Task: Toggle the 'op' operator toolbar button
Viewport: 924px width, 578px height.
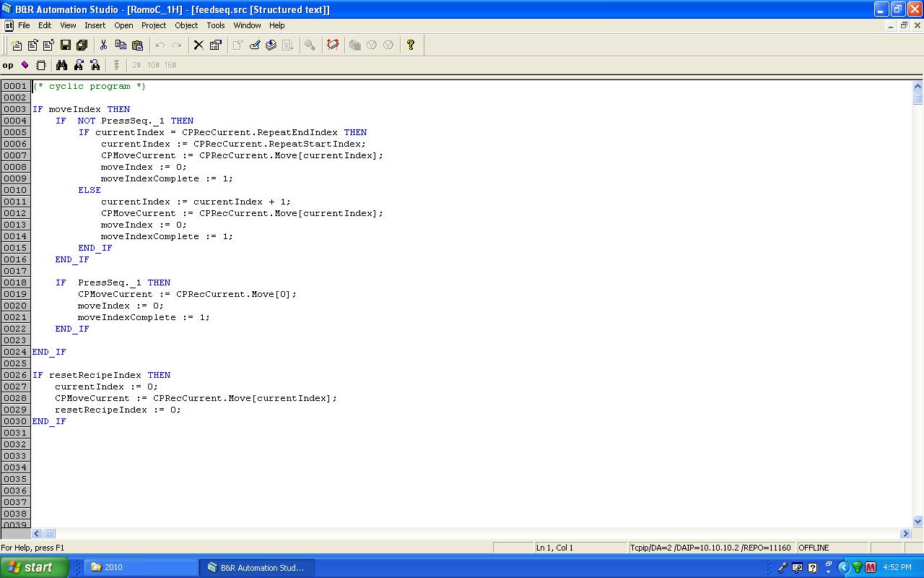Action: pos(8,65)
